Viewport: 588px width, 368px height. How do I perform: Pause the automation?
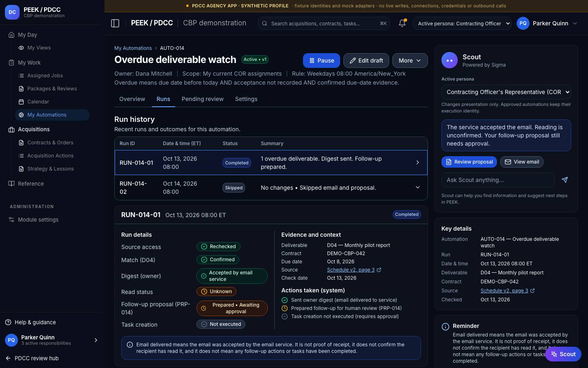[321, 61]
